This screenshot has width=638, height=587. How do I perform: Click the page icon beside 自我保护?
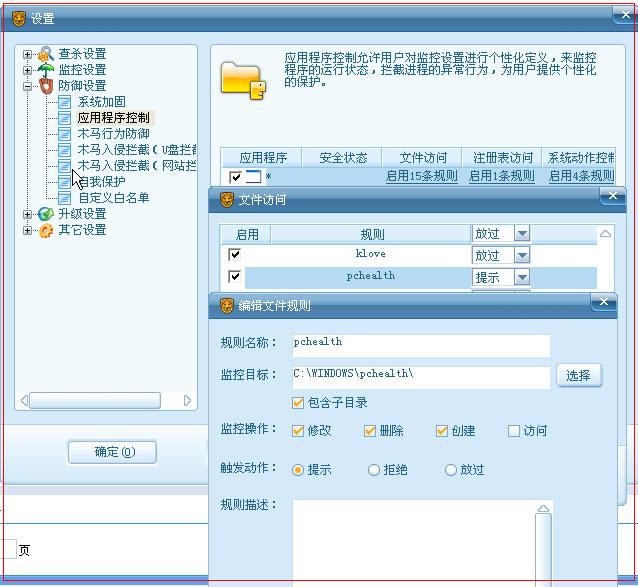click(64, 182)
